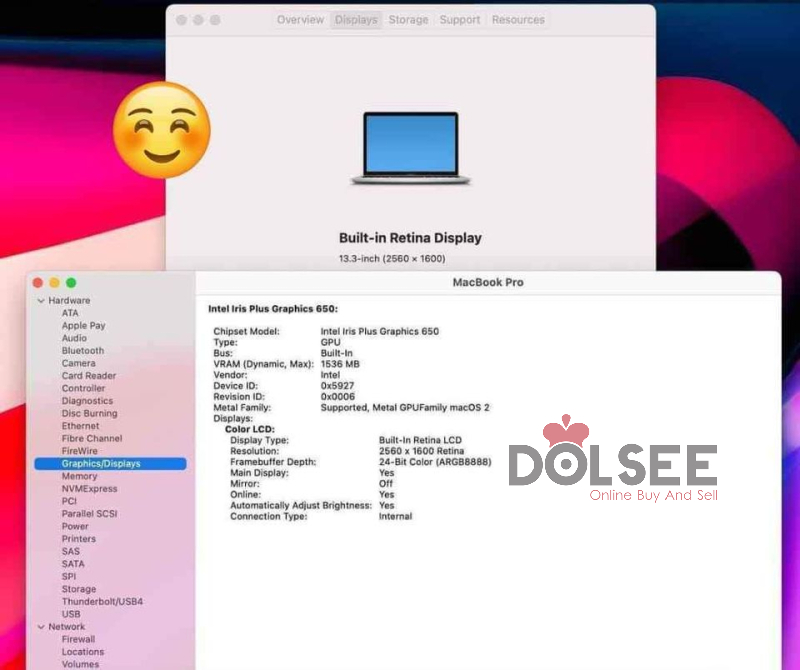Switch to the Overview tab
Screen dimensions: 800x670
coord(300,20)
